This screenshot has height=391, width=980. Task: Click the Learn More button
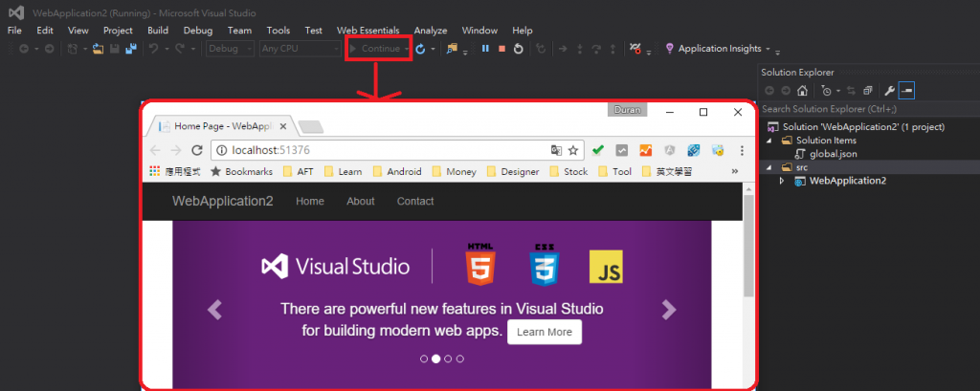tap(545, 333)
